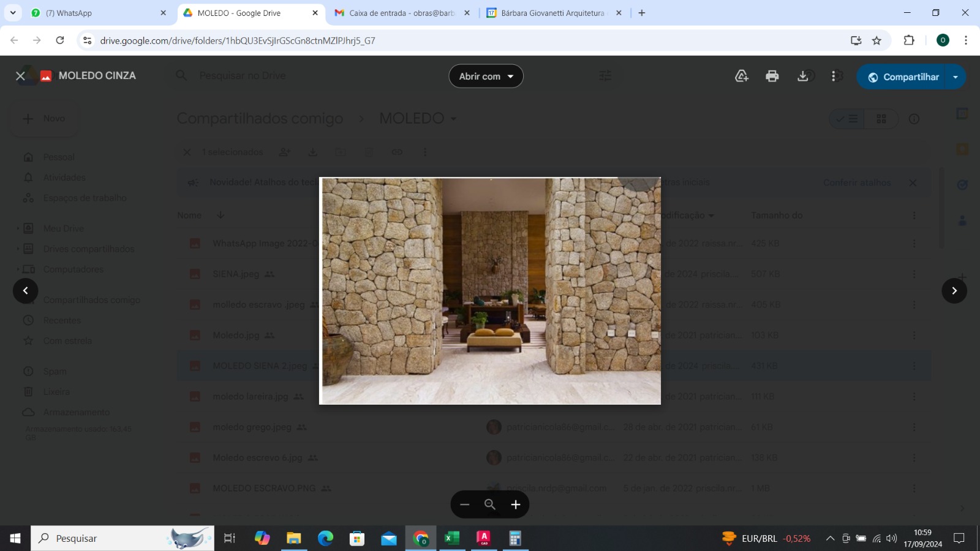Screen dimensions: 980x551
Task: Bookmark this page with the star icon
Action: [x=876, y=40]
